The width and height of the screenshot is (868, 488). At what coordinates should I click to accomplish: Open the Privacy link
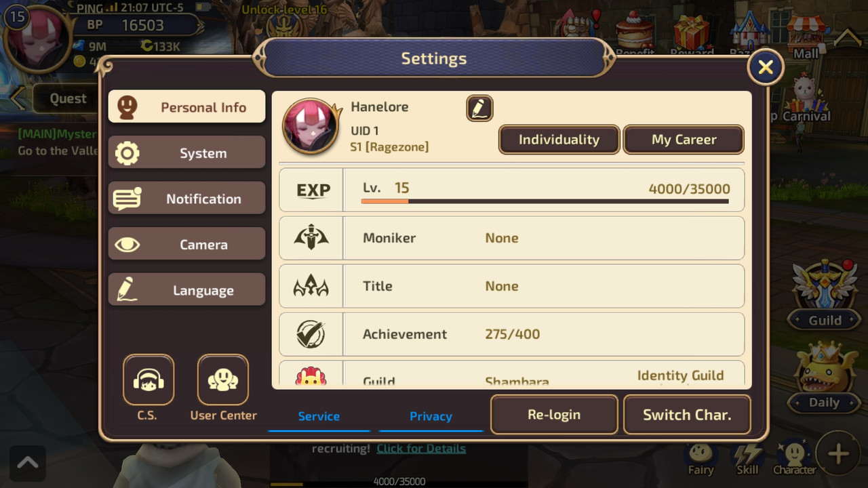[431, 416]
